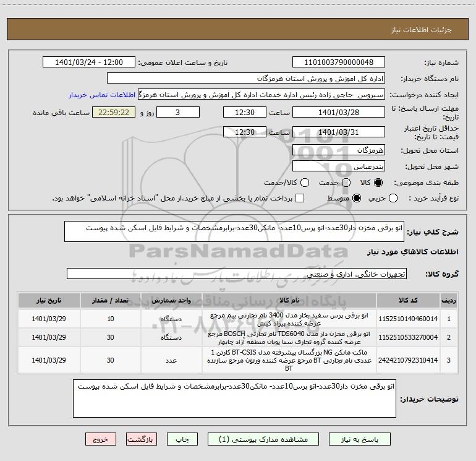
Task: Click quantity 30 in BOSCH iron row
Action: [111, 337]
